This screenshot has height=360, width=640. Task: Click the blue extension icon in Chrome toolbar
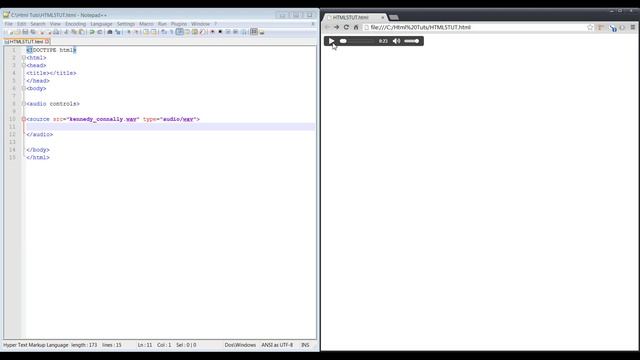point(613,28)
